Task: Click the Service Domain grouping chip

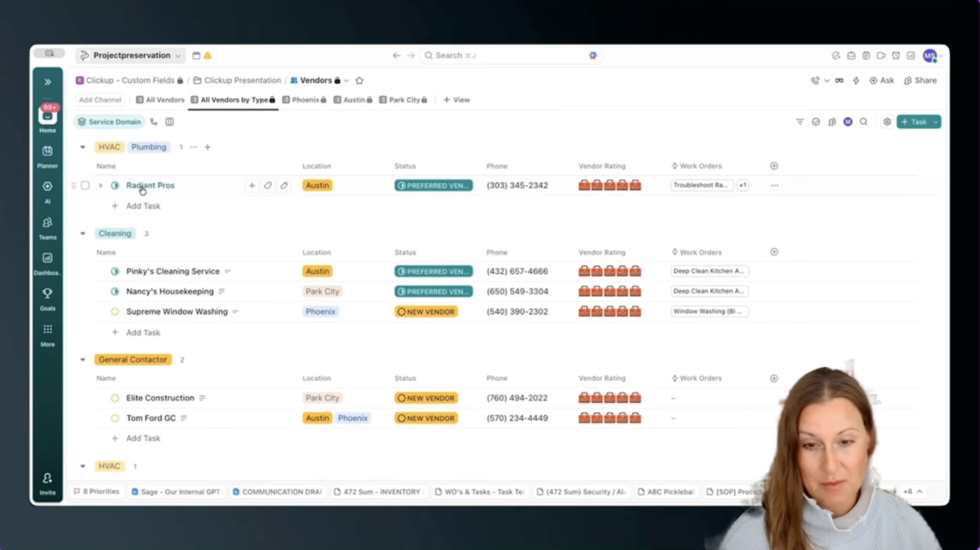Action: click(108, 122)
